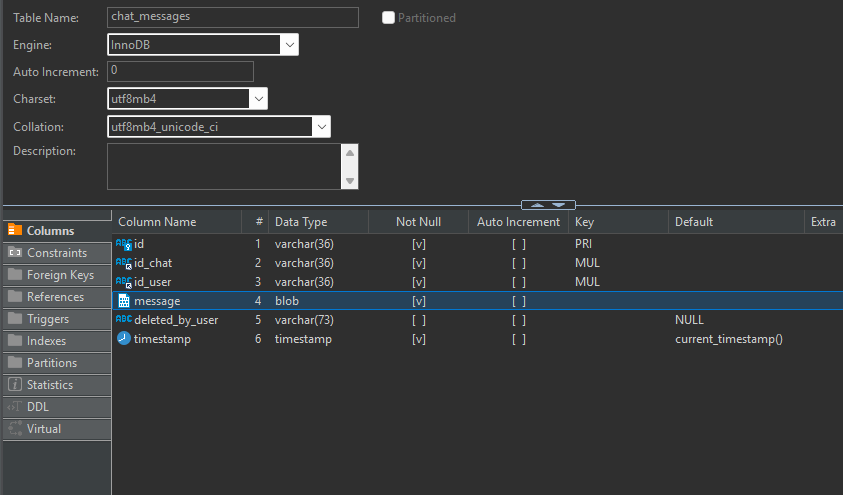Screen dimensions: 843x495
Task: Click the Table Name input field
Action: pyautogui.click(x=233, y=17)
